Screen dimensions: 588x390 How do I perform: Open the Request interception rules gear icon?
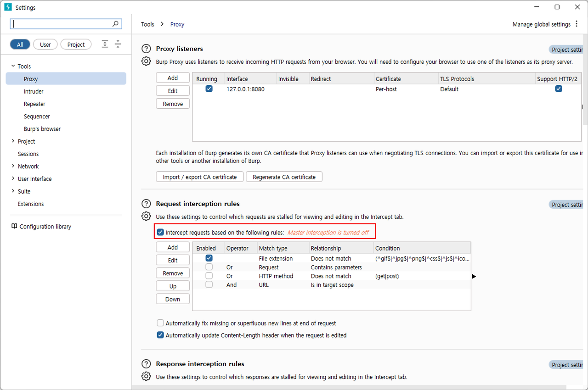pos(146,216)
